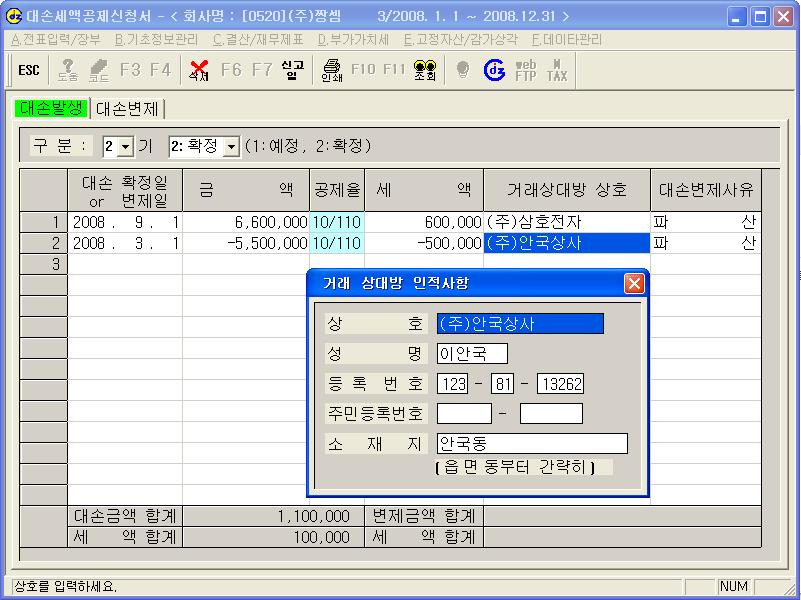801x600 pixels.
Task: Open help with the question mark icon
Action: (67, 70)
